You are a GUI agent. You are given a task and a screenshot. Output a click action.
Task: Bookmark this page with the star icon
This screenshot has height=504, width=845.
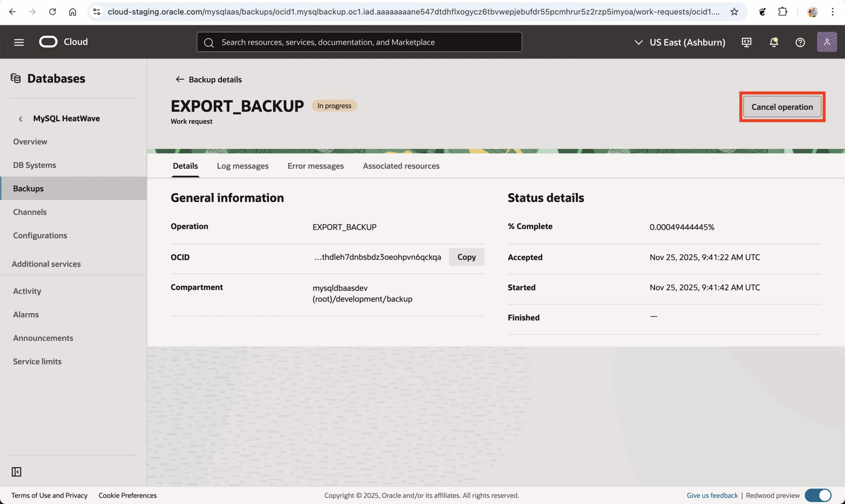click(734, 12)
